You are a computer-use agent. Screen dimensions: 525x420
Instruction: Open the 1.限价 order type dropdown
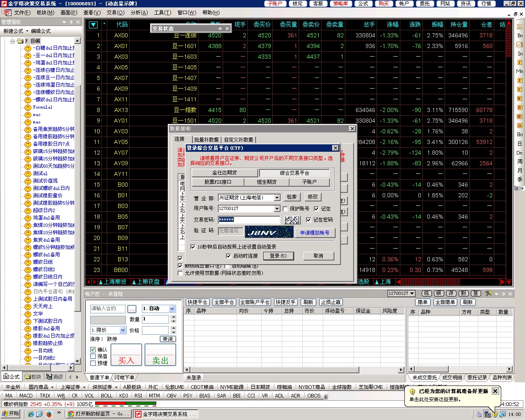123,330
